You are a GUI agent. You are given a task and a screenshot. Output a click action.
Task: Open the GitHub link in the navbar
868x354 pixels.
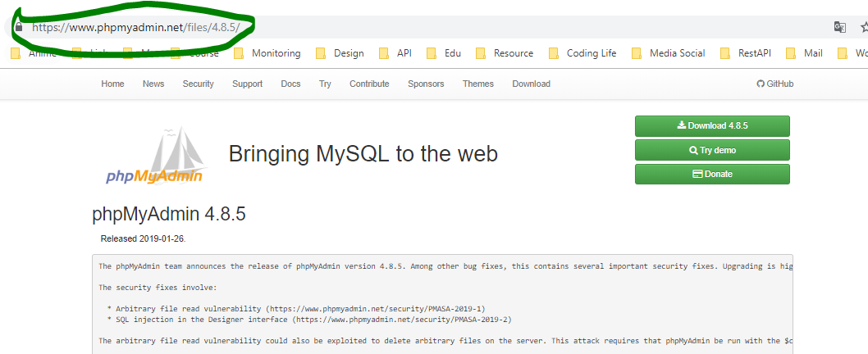point(774,84)
